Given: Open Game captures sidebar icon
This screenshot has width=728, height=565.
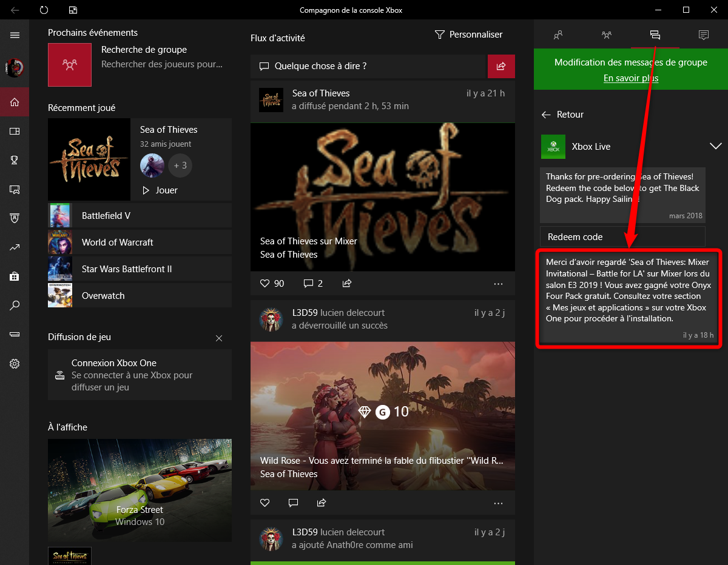Looking at the screenshot, I should click(15, 189).
